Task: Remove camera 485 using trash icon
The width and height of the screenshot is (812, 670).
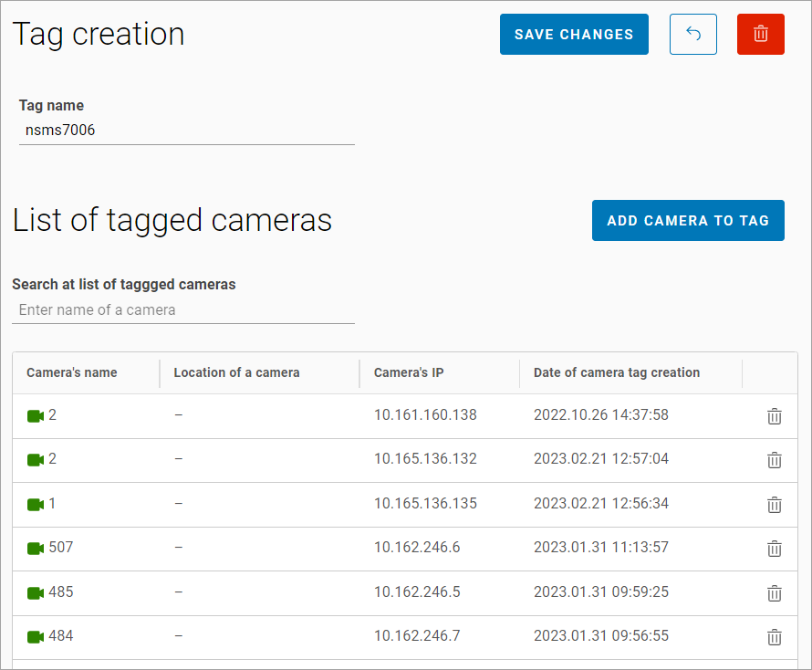Action: (x=774, y=593)
